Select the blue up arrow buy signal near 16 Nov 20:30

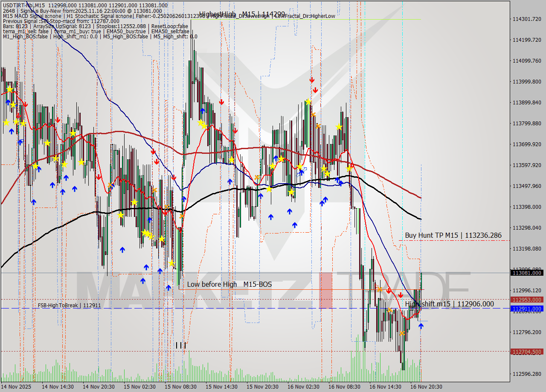coord(421,325)
